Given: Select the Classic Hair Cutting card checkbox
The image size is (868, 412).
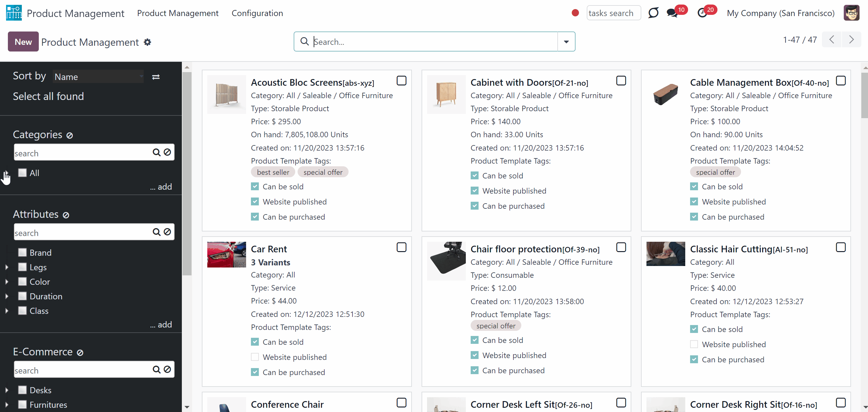Looking at the screenshot, I should 841,247.
